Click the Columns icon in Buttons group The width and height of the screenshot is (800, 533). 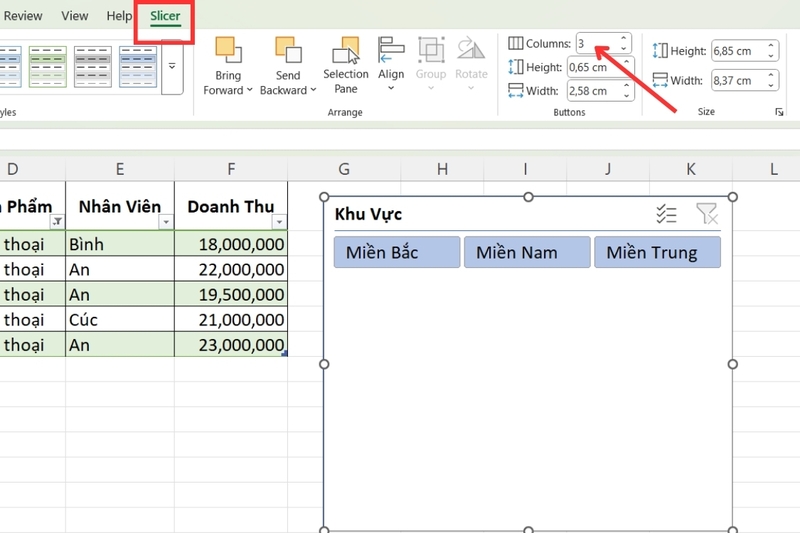tap(515, 43)
